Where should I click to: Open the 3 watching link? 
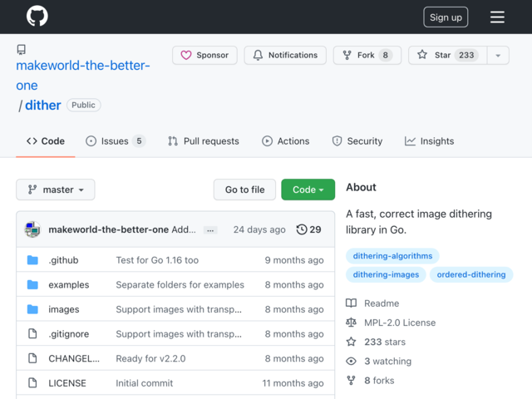388,362
